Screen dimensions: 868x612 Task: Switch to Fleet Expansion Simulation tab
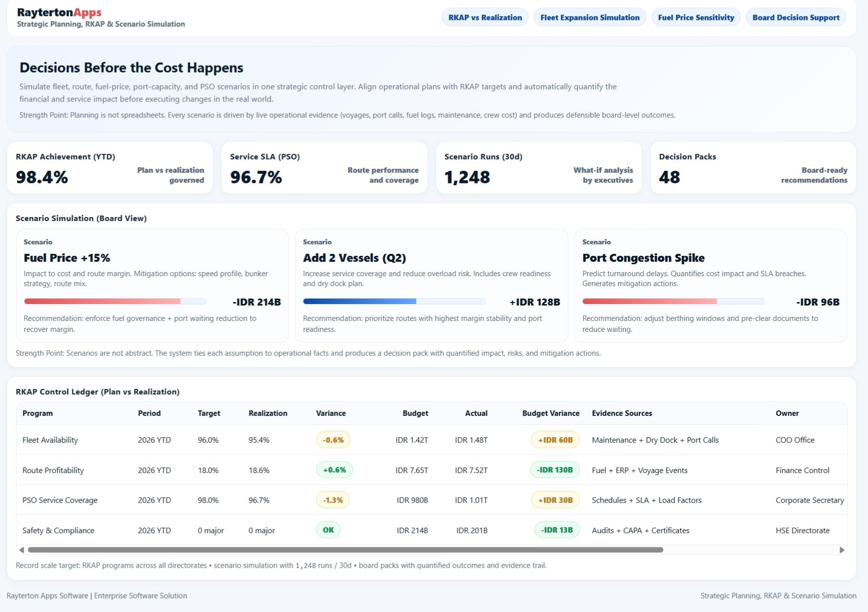pyautogui.click(x=590, y=17)
